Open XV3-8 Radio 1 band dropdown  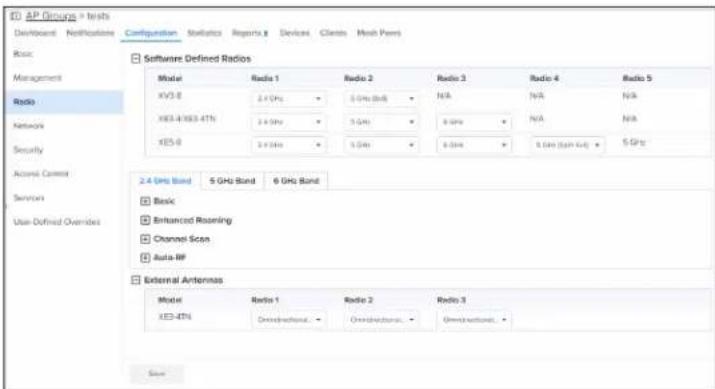click(288, 99)
